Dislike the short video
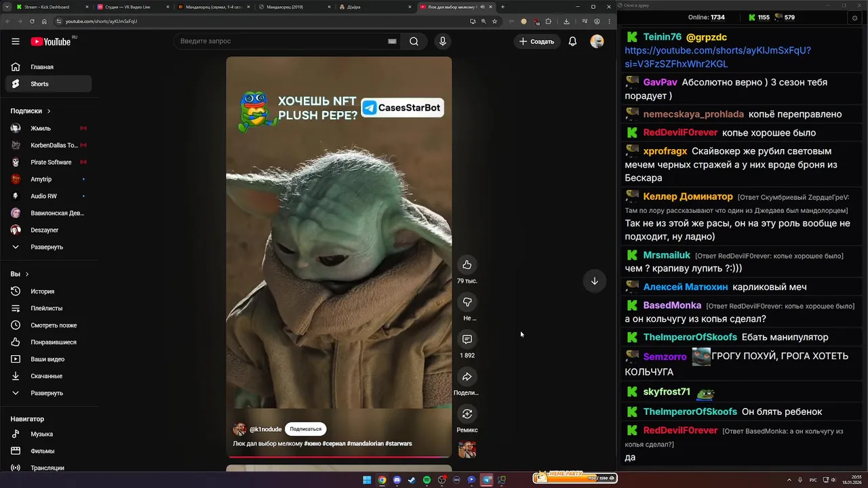The image size is (868, 488). [x=467, y=302]
